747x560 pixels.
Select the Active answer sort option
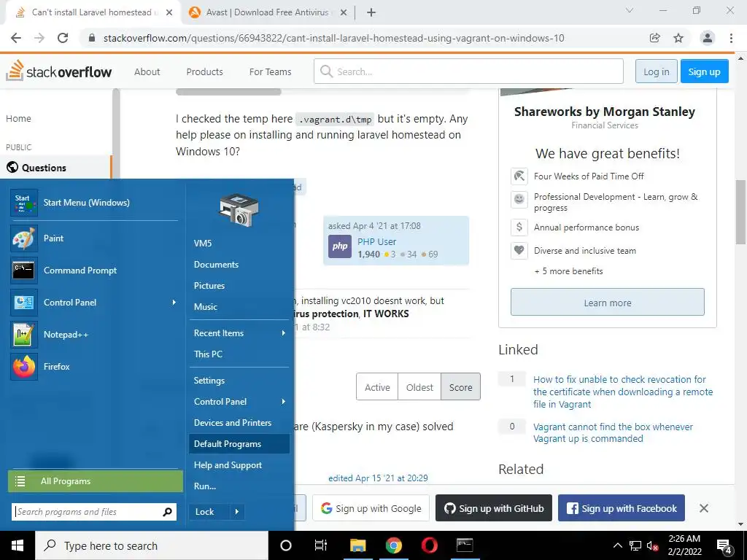point(377,388)
